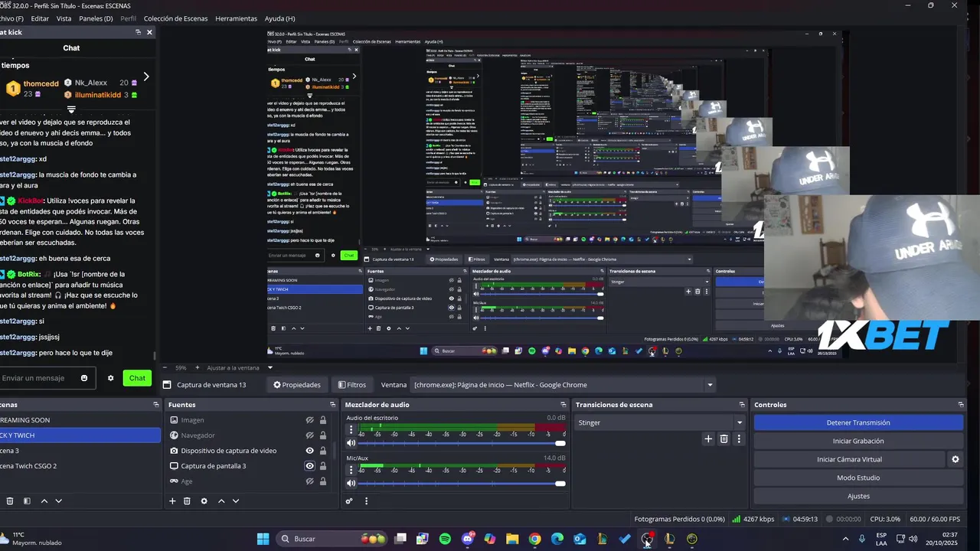The height and width of the screenshot is (551, 980).
Task: Show the Imagen source
Action: point(310,420)
